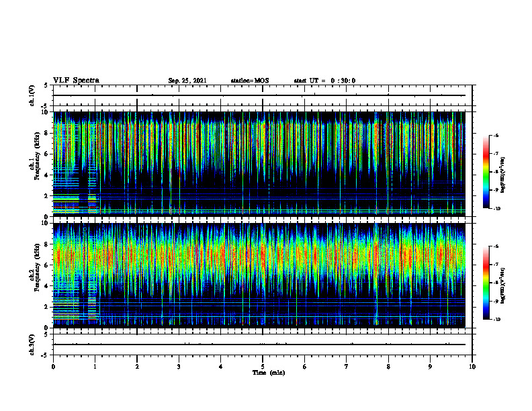Click the 'ch.3(V)' axis label
The height and width of the screenshot is (411, 532).
(32, 345)
